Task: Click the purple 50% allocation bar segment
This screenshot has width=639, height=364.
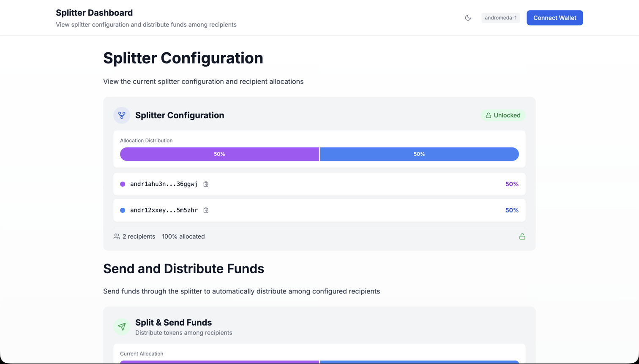Action: [x=219, y=154]
